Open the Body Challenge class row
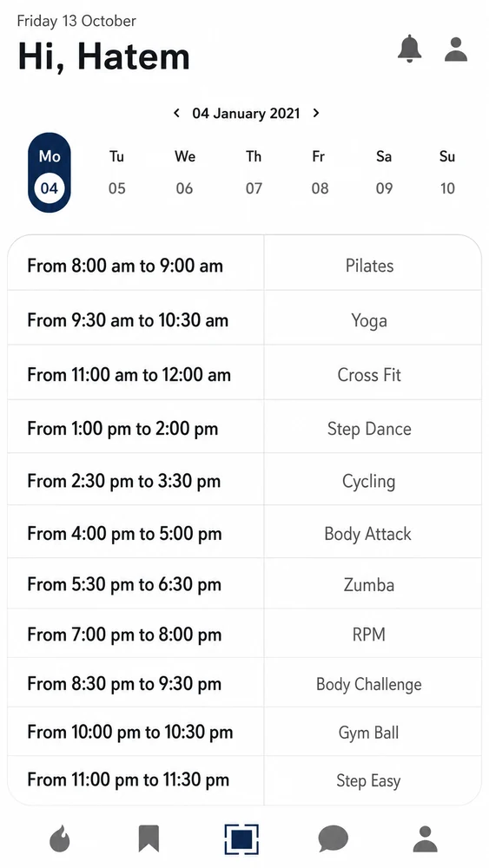Viewport: 489px width, 868px height. pyautogui.click(x=244, y=684)
